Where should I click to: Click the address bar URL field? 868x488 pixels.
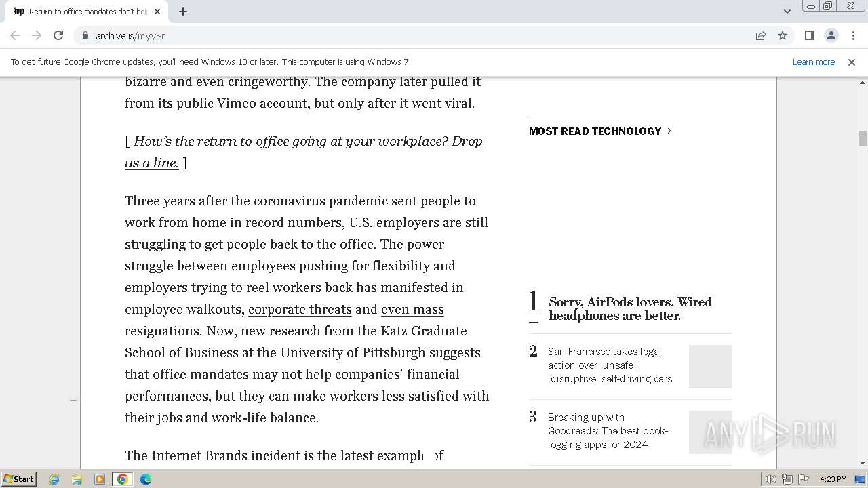click(407, 35)
